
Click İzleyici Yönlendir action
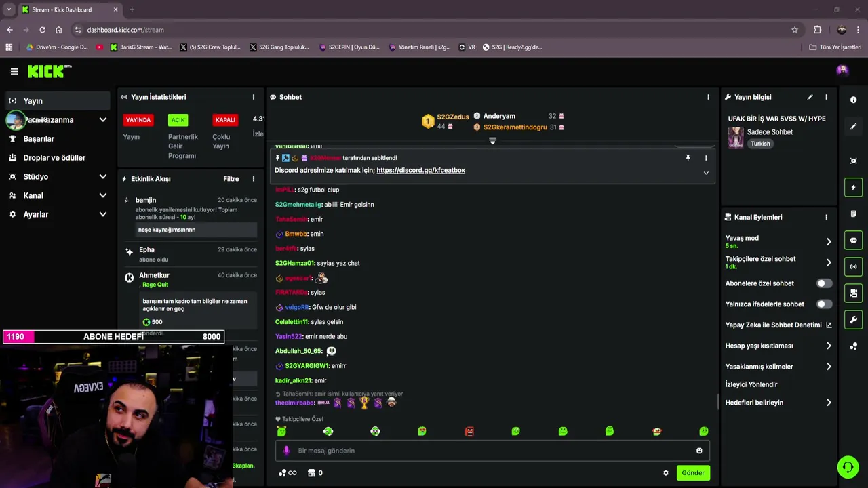point(751,384)
